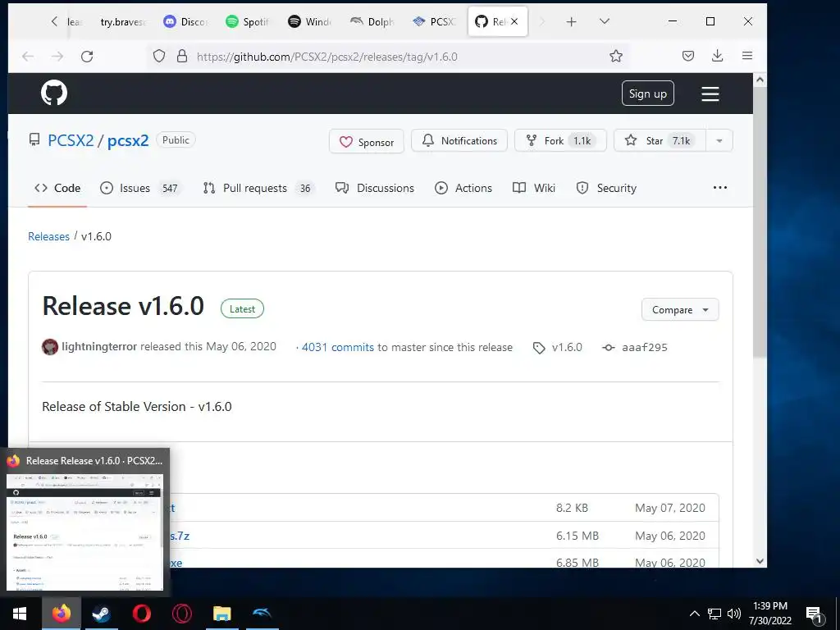Follow the Releases breadcrumb link
840x630 pixels.
click(48, 236)
